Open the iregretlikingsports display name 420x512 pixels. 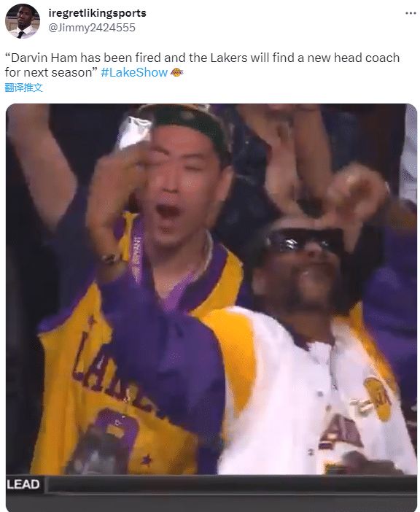[x=97, y=13]
